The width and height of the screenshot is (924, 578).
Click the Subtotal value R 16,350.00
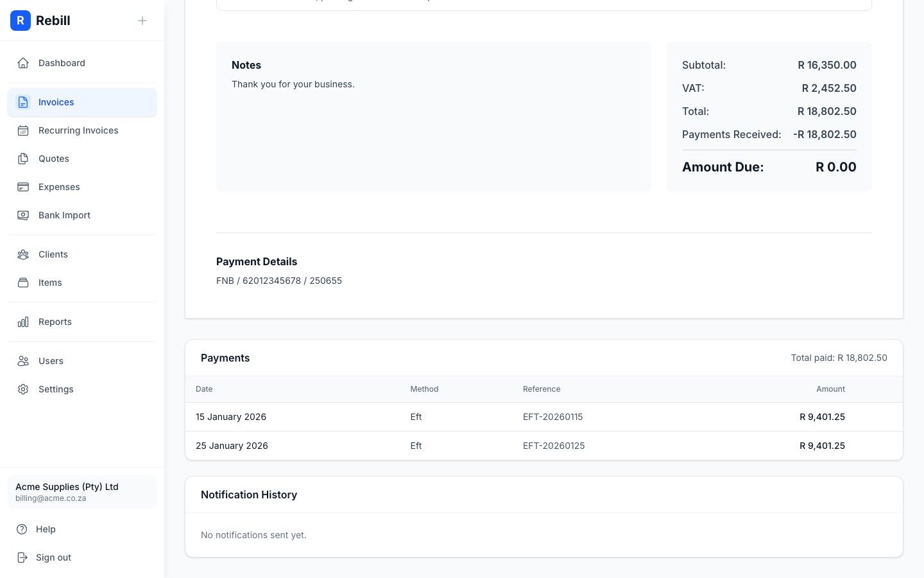827,65
